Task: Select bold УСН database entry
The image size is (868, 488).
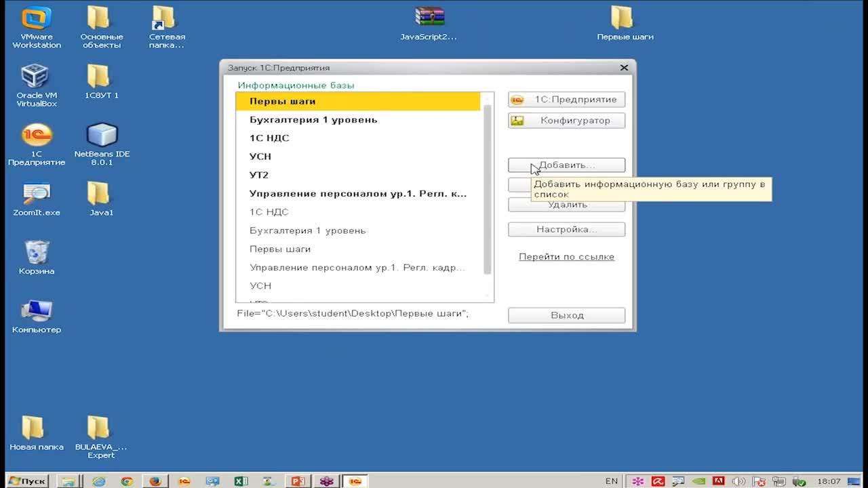Action: pos(357,157)
